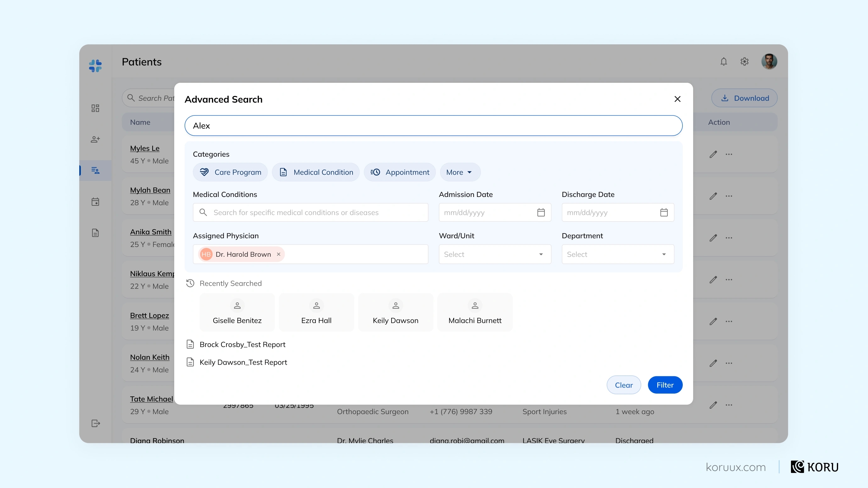868x488 pixels.
Task: Select the patients list sidebar icon
Action: (x=95, y=170)
